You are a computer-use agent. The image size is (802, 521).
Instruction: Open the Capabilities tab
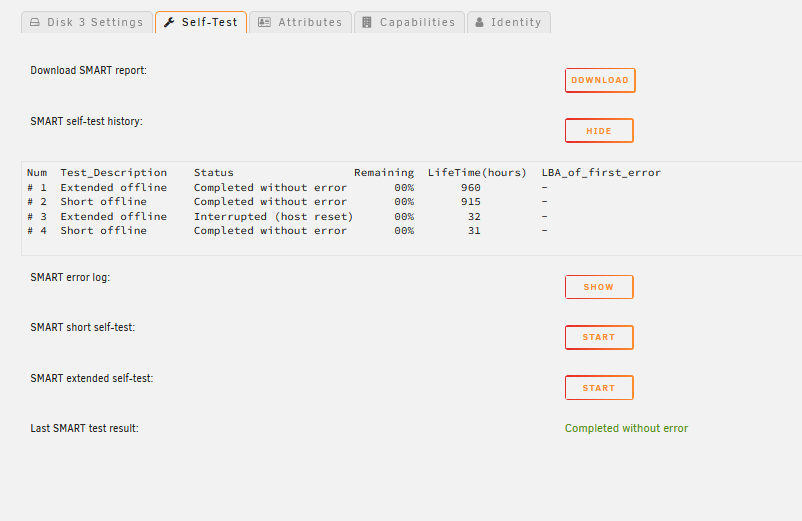pyautogui.click(x=409, y=22)
